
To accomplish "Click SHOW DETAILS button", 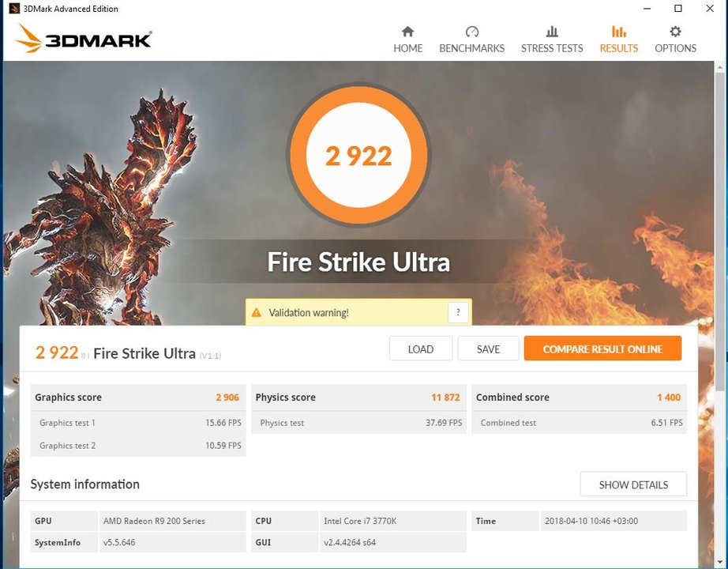I will 633,484.
